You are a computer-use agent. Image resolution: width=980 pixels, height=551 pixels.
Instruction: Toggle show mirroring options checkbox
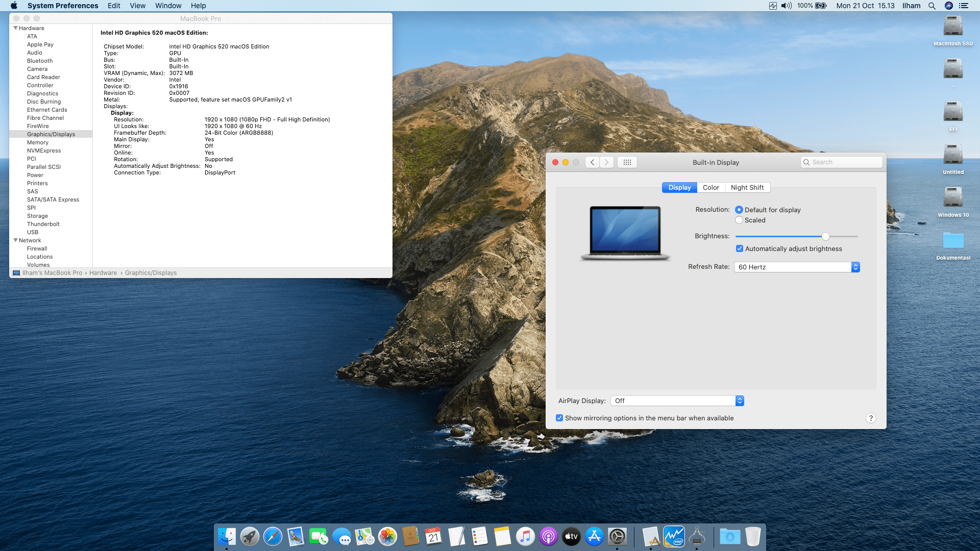[560, 418]
